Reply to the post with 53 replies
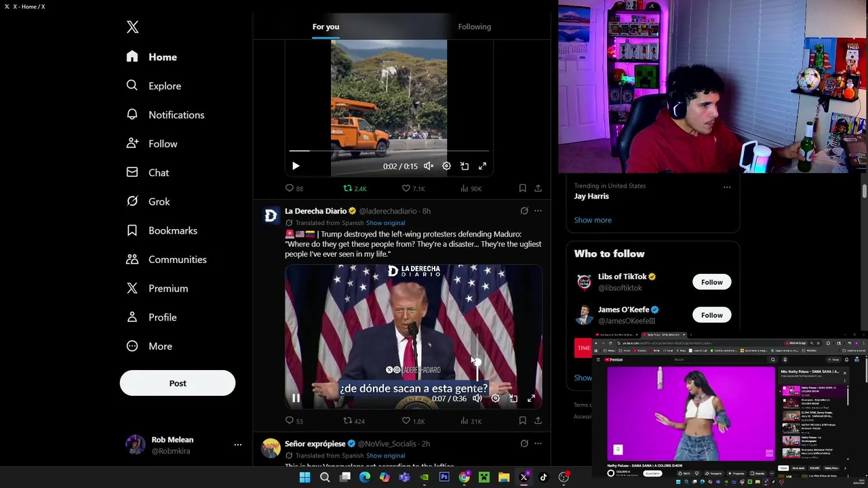868x488 pixels. 294,421
